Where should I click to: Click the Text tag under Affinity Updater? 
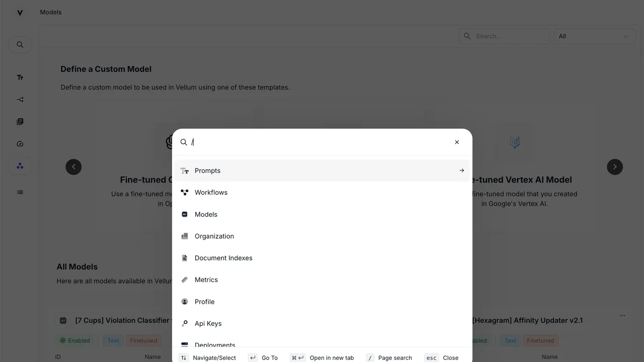click(x=510, y=340)
